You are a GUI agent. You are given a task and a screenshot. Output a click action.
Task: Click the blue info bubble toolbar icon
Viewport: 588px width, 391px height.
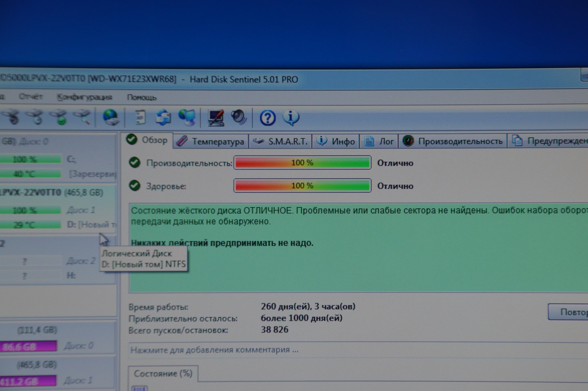[x=291, y=118]
